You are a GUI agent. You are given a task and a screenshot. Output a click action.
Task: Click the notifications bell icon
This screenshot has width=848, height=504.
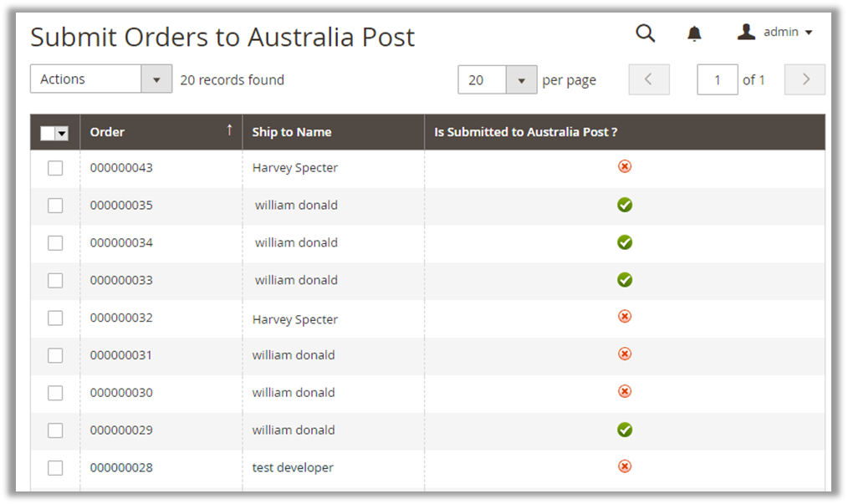[x=694, y=33]
